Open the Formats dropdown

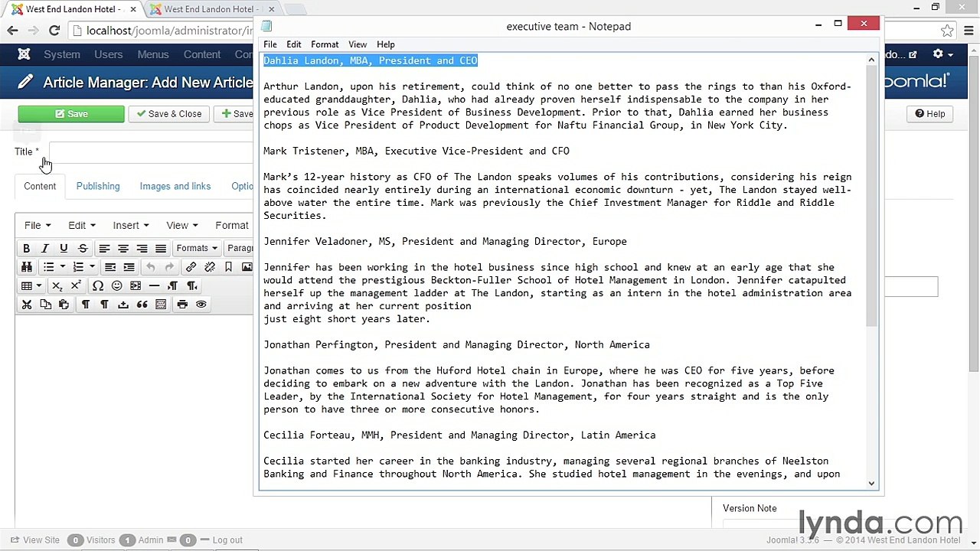point(197,248)
